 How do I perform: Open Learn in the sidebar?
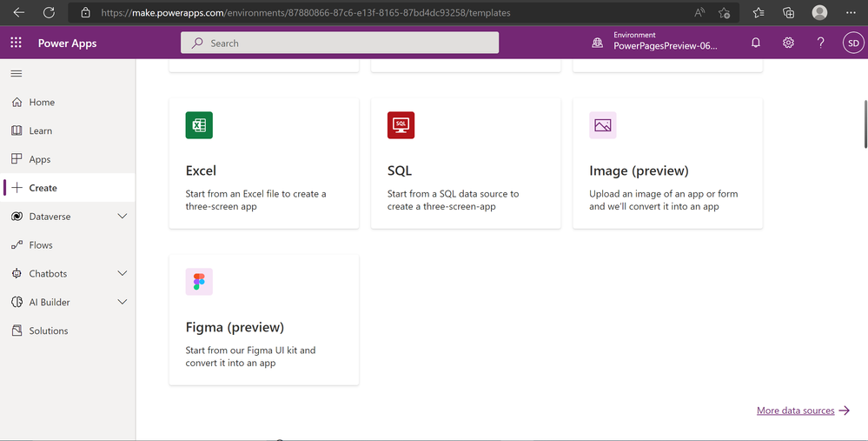tap(68, 130)
